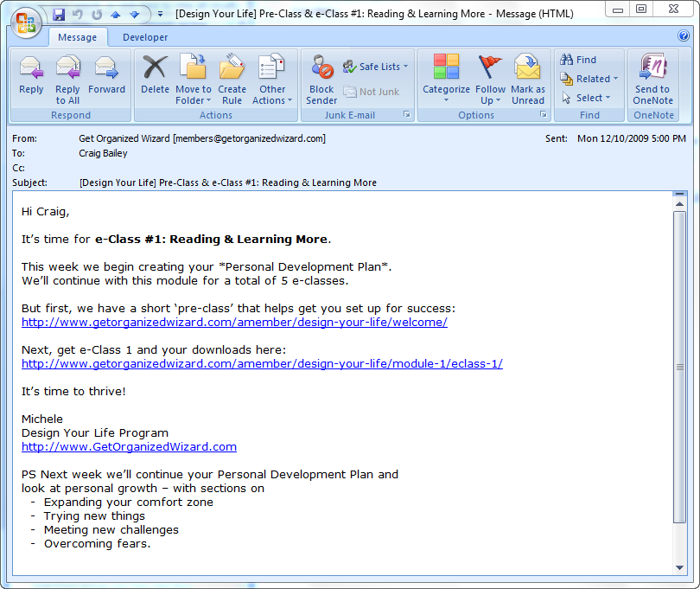Open the Options group dialog launcher
The width and height of the screenshot is (700, 589).
tap(544, 114)
